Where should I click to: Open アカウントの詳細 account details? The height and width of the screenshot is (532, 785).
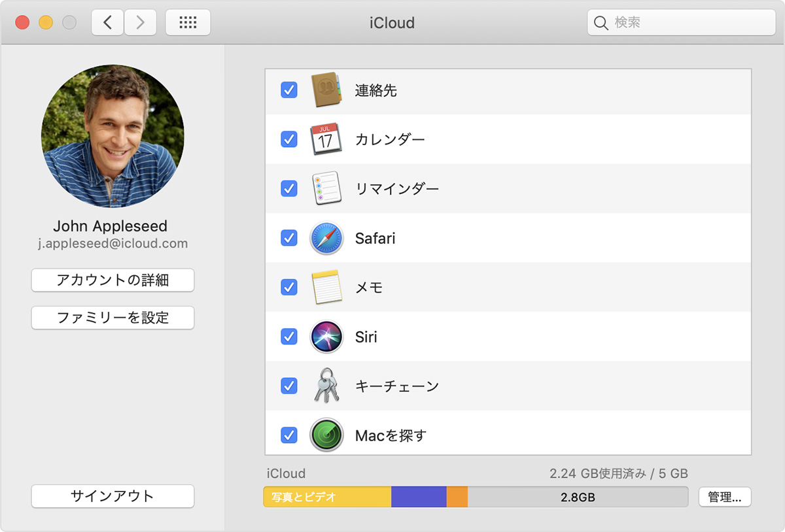113,280
